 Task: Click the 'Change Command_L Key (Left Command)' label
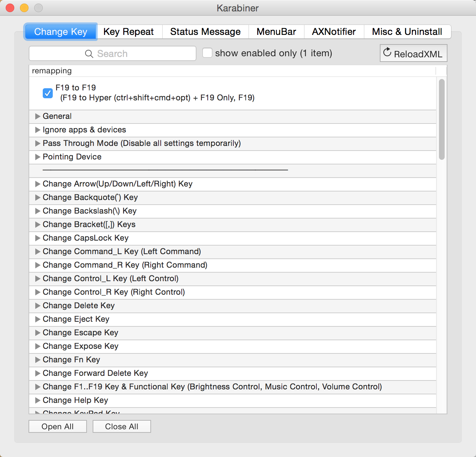click(x=122, y=252)
